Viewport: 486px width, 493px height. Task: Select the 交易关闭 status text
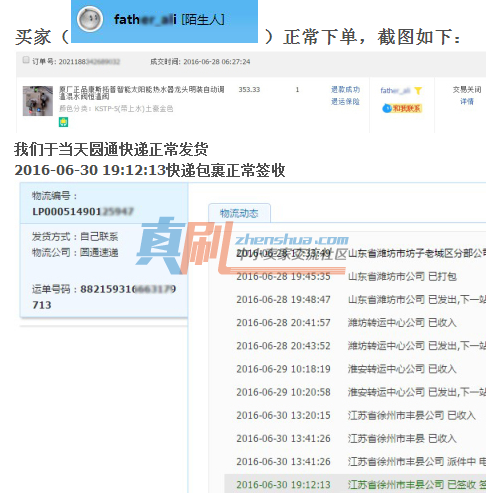[x=467, y=89]
